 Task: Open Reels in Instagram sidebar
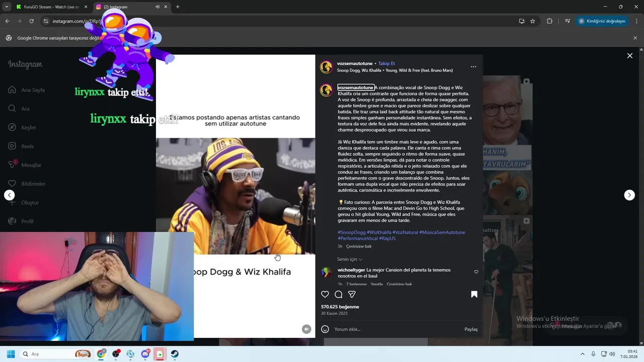[x=21, y=146]
